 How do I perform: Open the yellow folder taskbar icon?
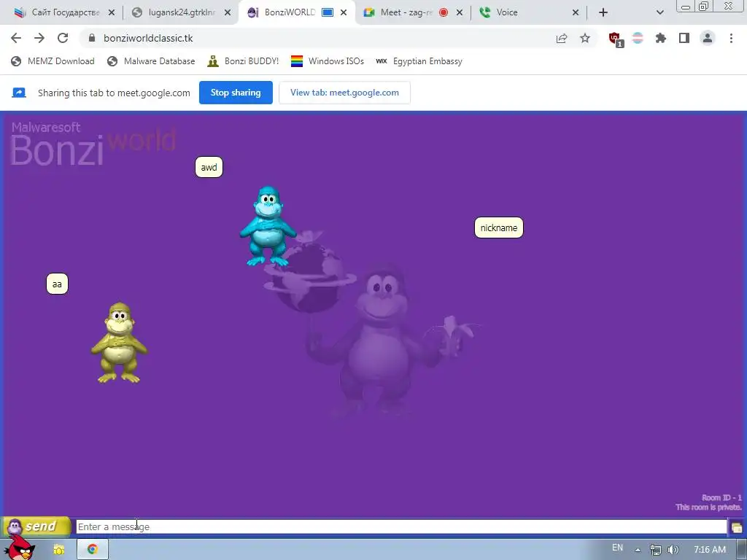click(x=58, y=550)
